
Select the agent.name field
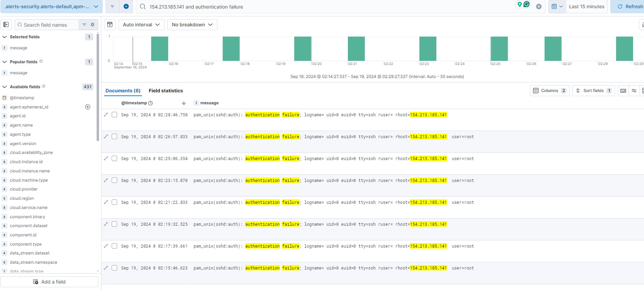(x=21, y=125)
